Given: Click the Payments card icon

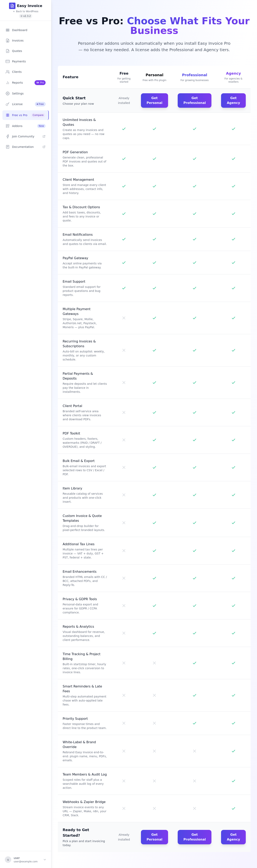Looking at the screenshot, I should tap(8, 62).
